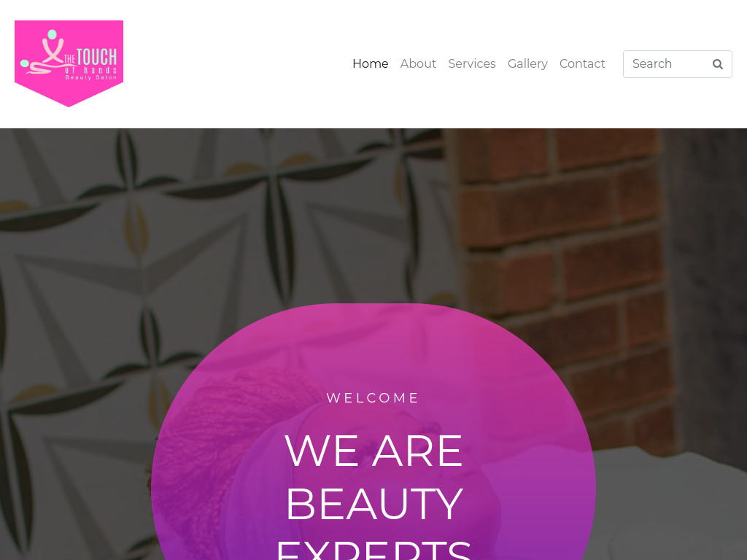Go to the About page
Image resolution: width=747 pixels, height=560 pixels.
point(418,64)
